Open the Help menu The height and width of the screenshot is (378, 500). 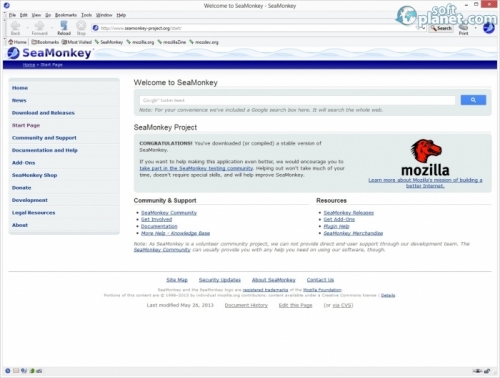coord(121,15)
